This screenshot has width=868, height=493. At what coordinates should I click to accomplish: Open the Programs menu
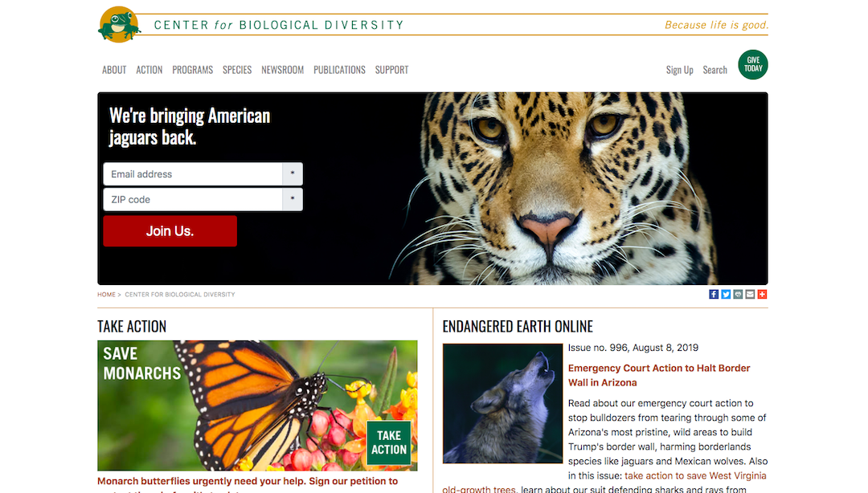(x=193, y=70)
